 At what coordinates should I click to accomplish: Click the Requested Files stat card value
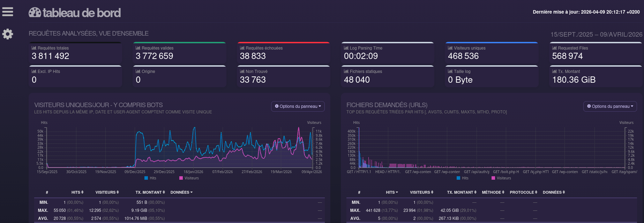click(567, 56)
